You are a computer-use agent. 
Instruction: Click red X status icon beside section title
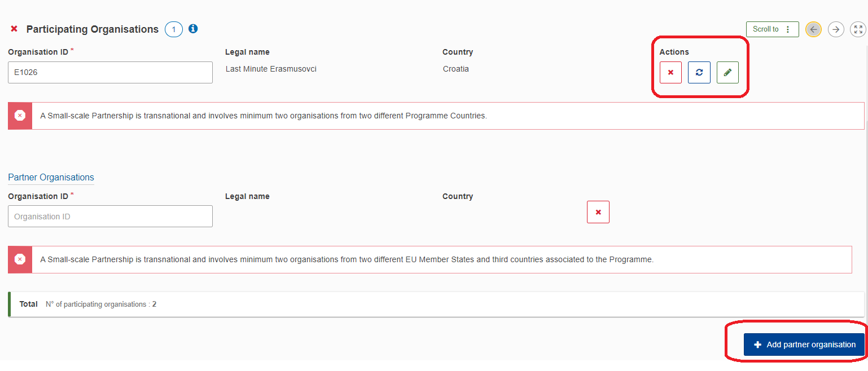[x=14, y=29]
